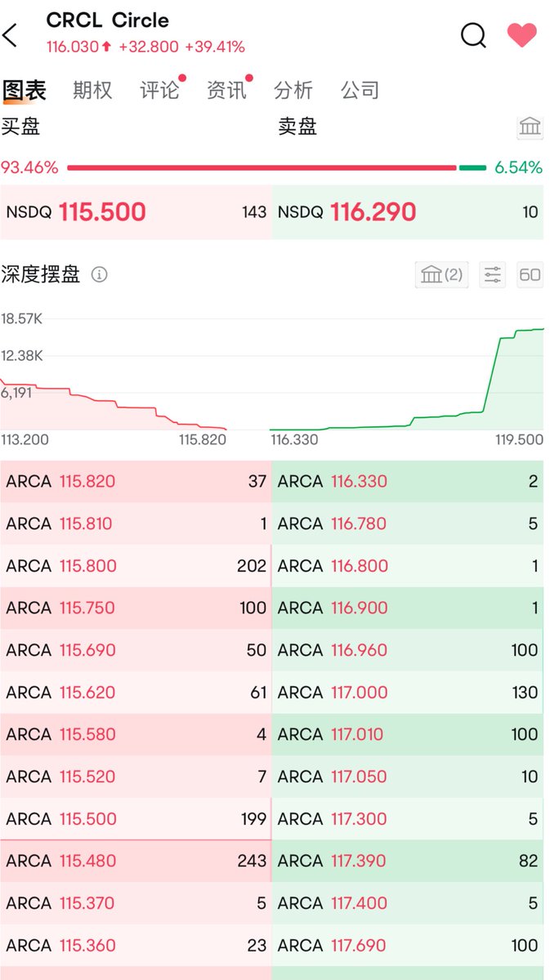
Task: Select the ARCA 117.000 ask row
Action: [x=407, y=693]
